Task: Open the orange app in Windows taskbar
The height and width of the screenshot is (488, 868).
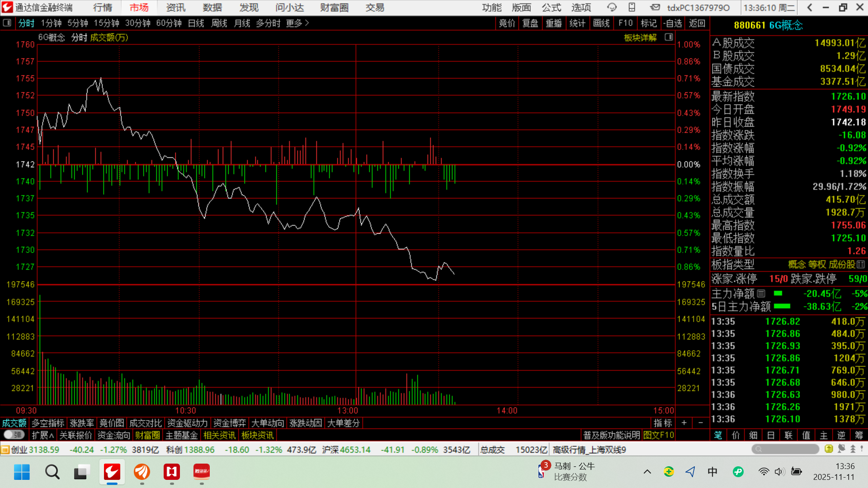Action: point(142,472)
